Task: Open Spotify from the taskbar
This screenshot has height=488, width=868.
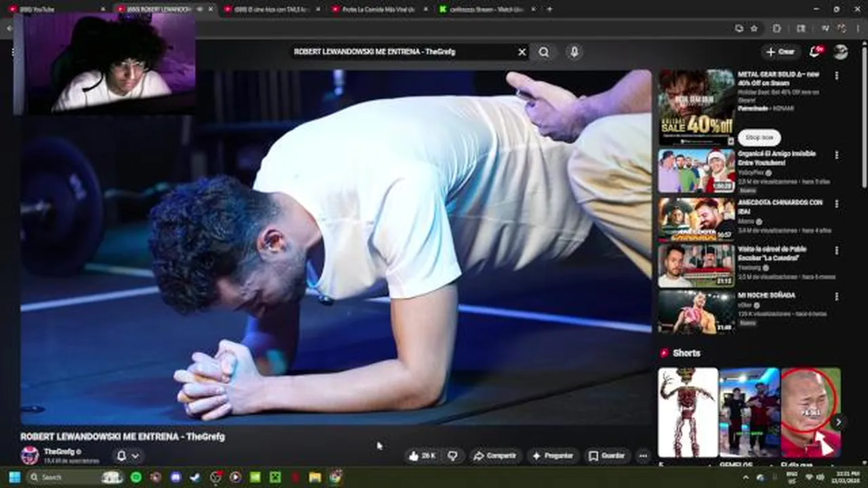Action: coord(136,477)
